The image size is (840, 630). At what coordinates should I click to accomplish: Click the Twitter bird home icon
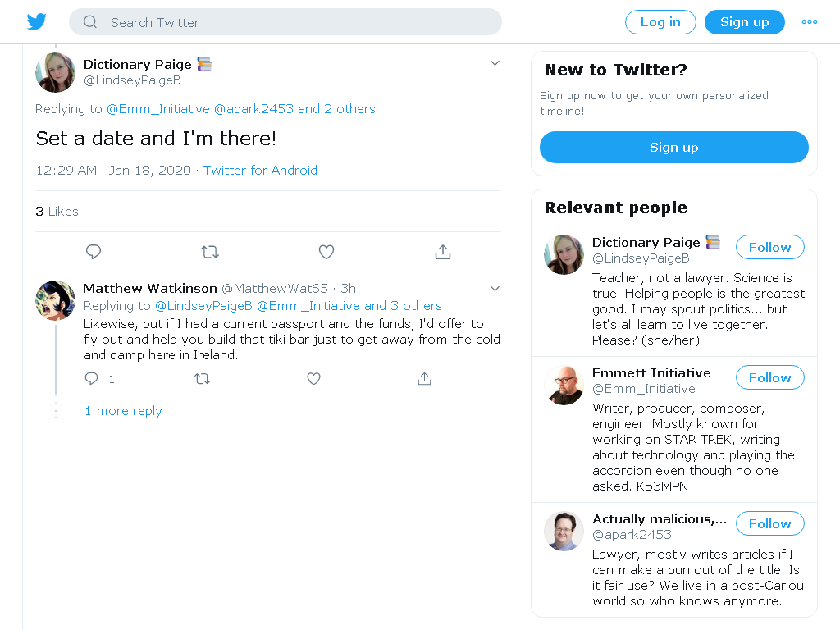[37, 22]
